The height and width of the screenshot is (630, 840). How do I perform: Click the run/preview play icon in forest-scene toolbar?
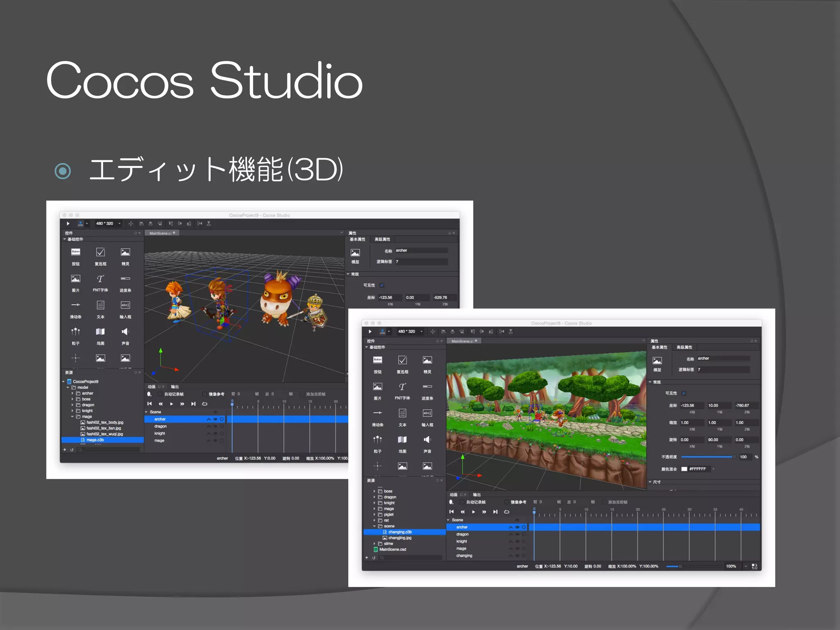coord(370,331)
